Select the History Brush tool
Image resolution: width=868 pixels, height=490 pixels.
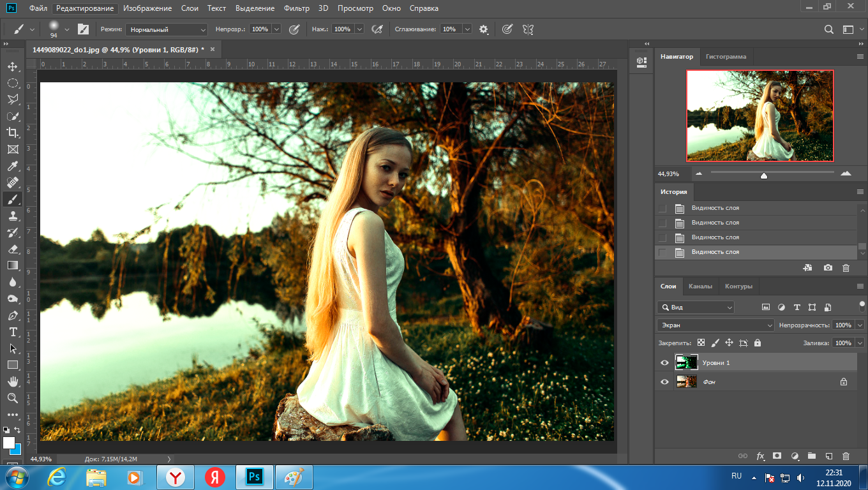(13, 232)
